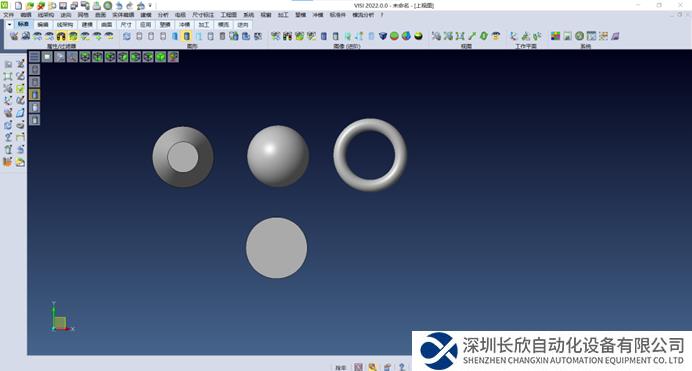
Task: Click the first workplane icon in 工作平面 group
Action: click(x=514, y=36)
